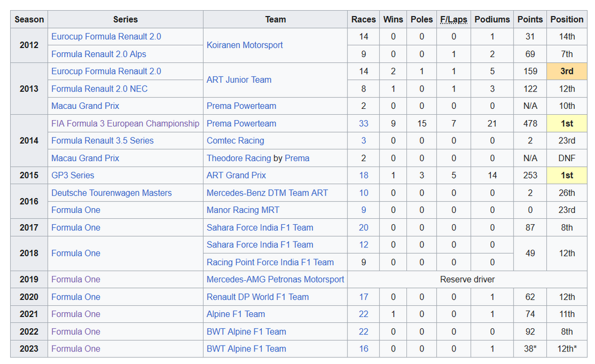This screenshot has height=364, width=595.
Task: Click the ART Grand Prix link
Action: [236, 175]
